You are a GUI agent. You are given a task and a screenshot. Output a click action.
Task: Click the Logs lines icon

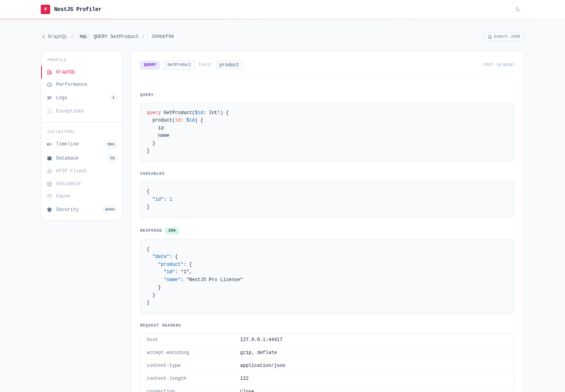pos(49,98)
